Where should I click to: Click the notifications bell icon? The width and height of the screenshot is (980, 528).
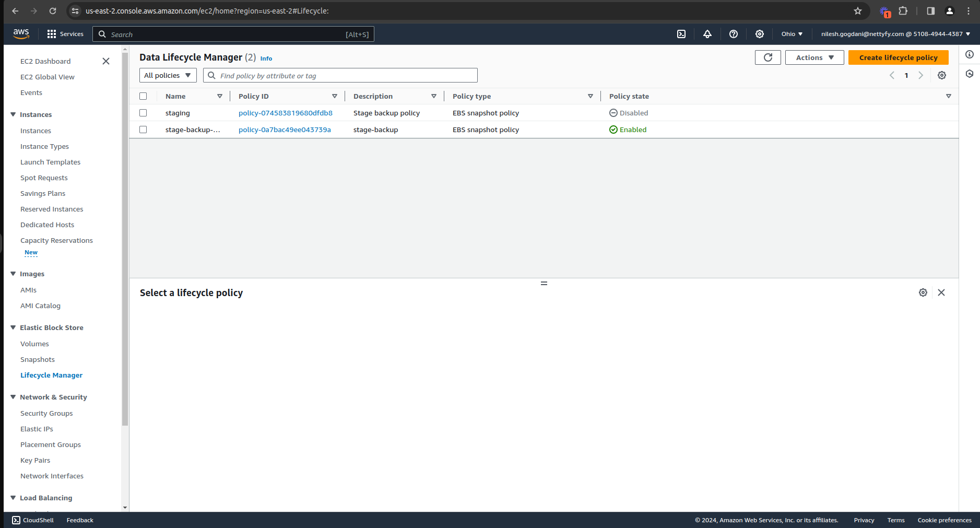(x=707, y=34)
